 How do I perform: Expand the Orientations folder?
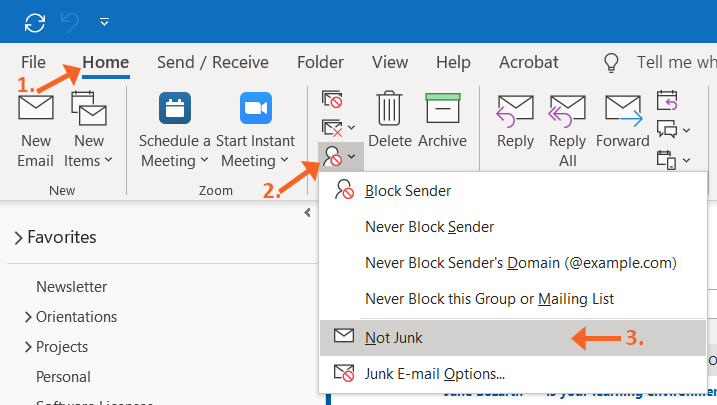point(27,317)
